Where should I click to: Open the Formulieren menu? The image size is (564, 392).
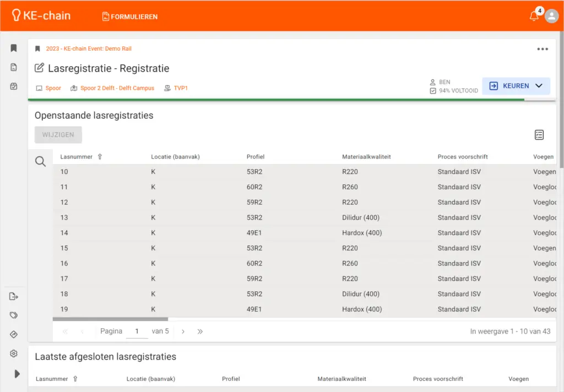pyautogui.click(x=130, y=17)
